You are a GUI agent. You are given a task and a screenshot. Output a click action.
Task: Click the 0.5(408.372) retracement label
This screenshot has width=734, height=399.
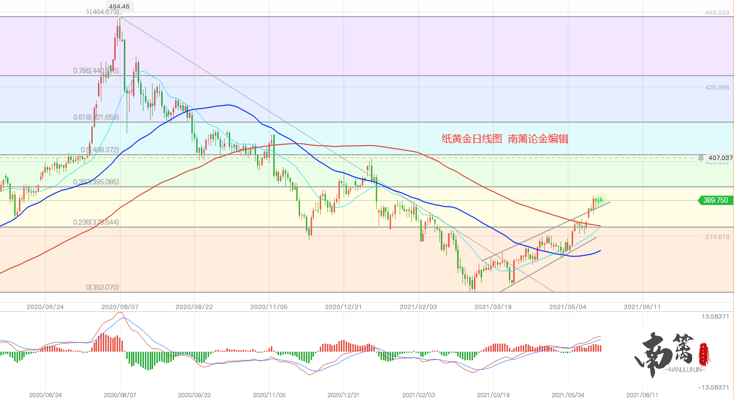point(100,150)
